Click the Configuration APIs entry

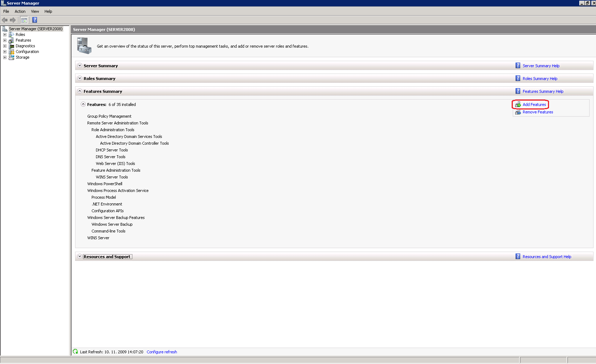107,211
